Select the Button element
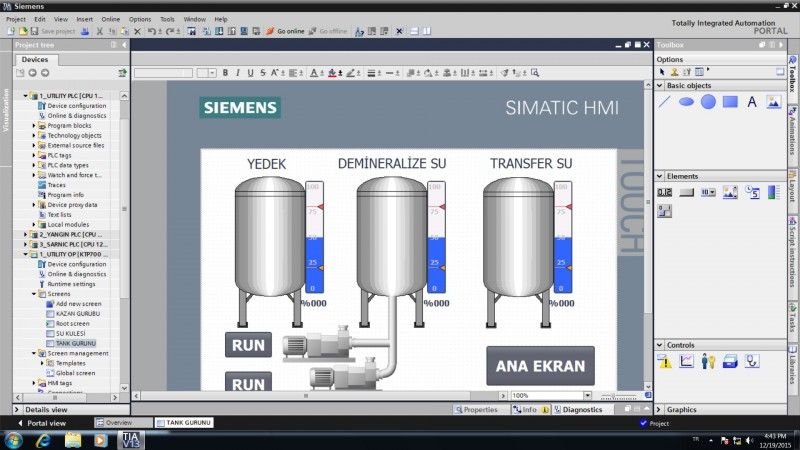The width and height of the screenshot is (800, 450). coord(686,192)
